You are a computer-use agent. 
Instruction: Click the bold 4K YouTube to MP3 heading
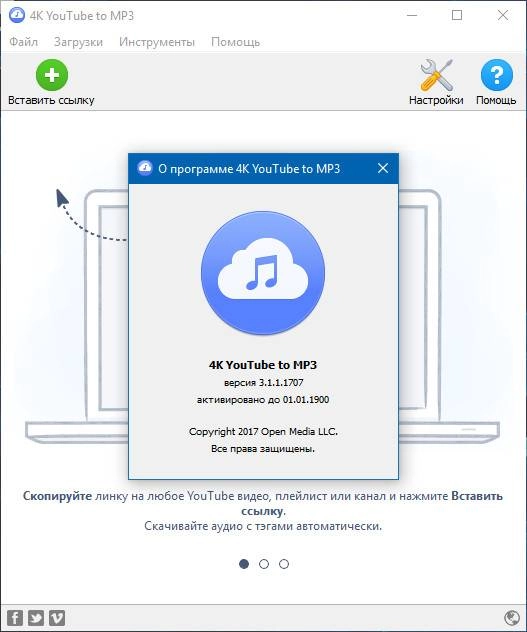pyautogui.click(x=263, y=365)
